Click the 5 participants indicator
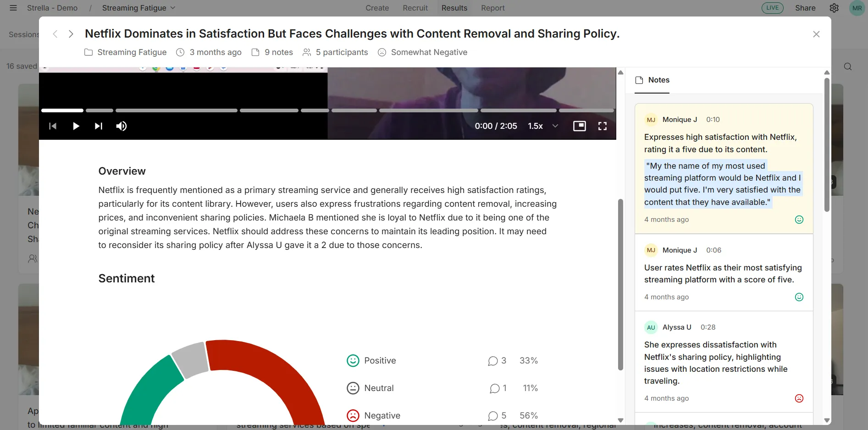 click(x=335, y=52)
